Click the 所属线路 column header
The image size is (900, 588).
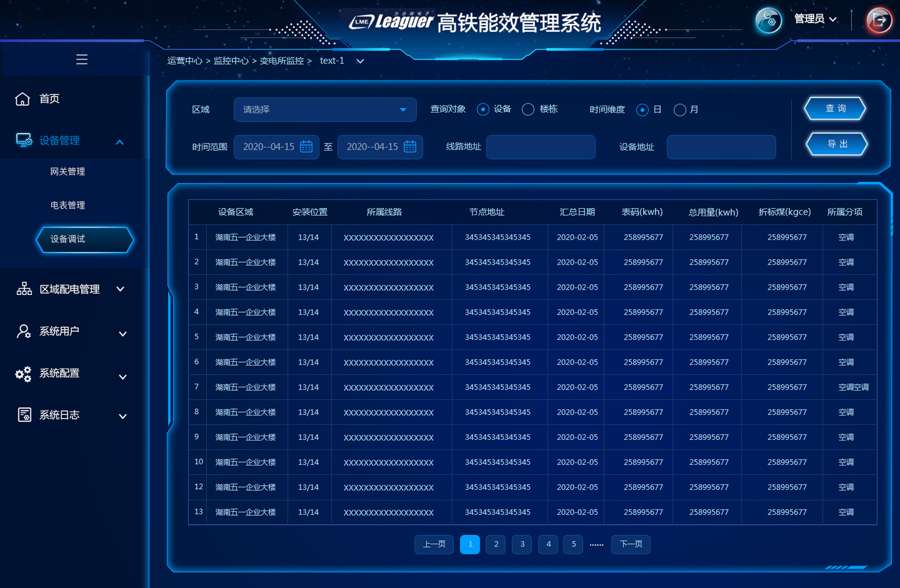(385, 212)
